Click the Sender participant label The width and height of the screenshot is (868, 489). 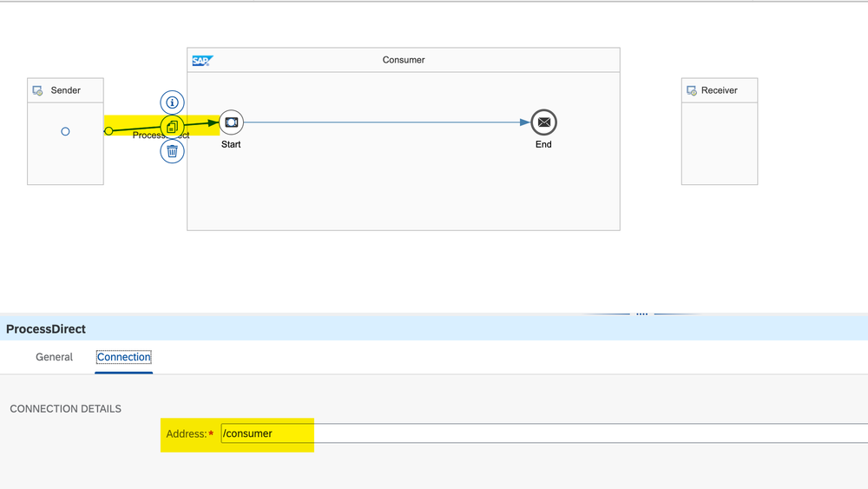pos(66,90)
